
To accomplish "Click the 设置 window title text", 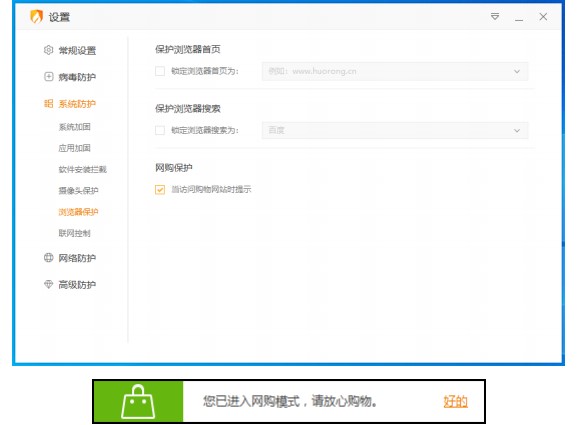I will pyautogui.click(x=59, y=17).
